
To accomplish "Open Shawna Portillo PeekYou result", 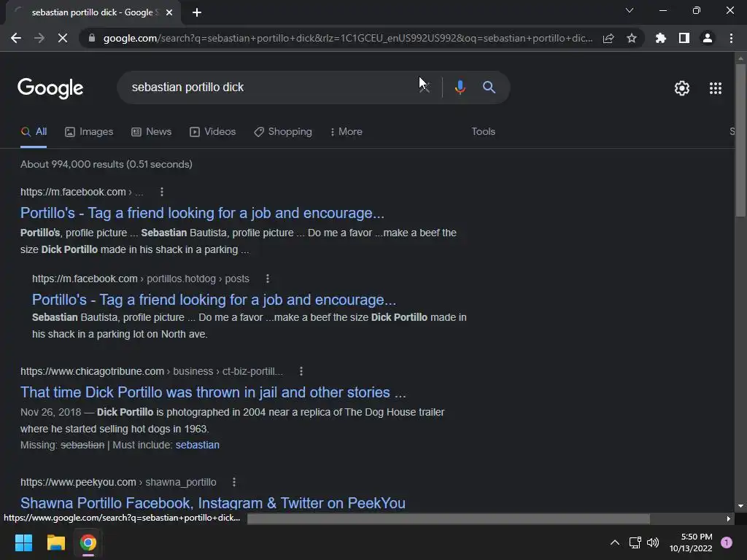I will (213, 503).
